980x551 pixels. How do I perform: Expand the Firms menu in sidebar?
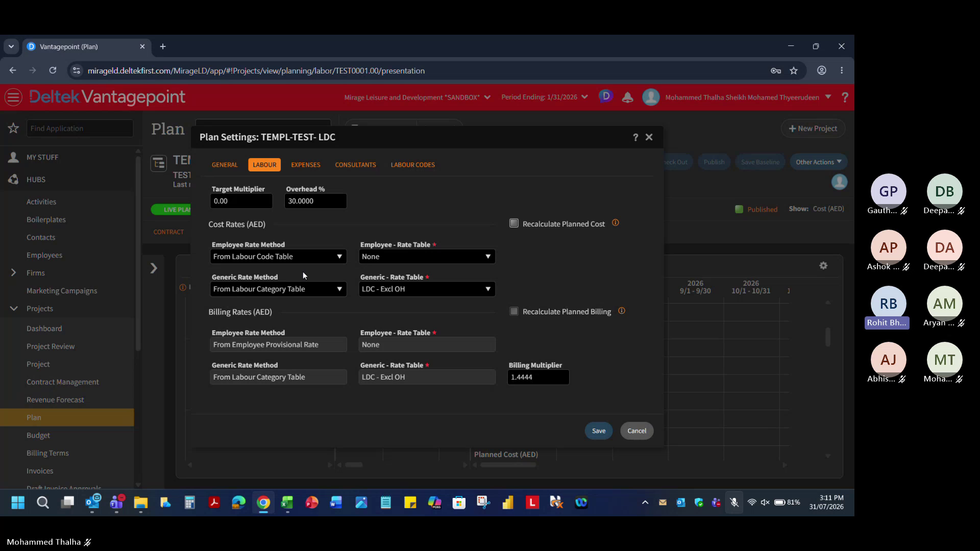(x=14, y=273)
